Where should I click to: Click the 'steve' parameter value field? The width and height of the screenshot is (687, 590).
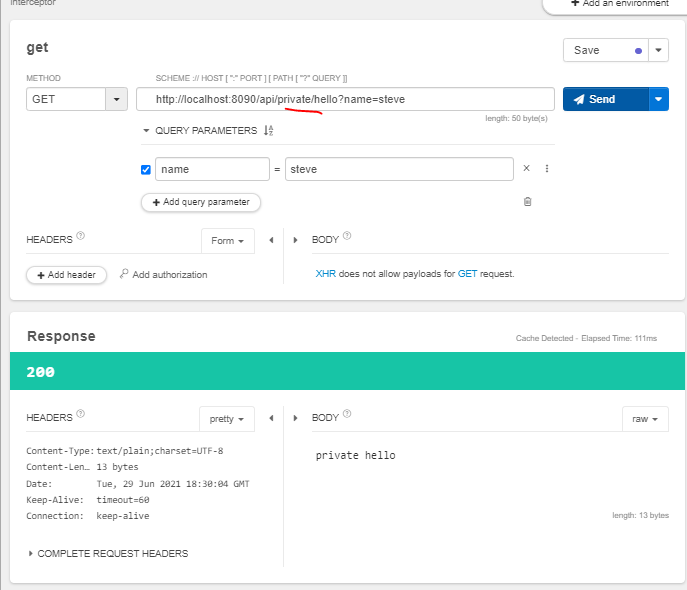(399, 169)
